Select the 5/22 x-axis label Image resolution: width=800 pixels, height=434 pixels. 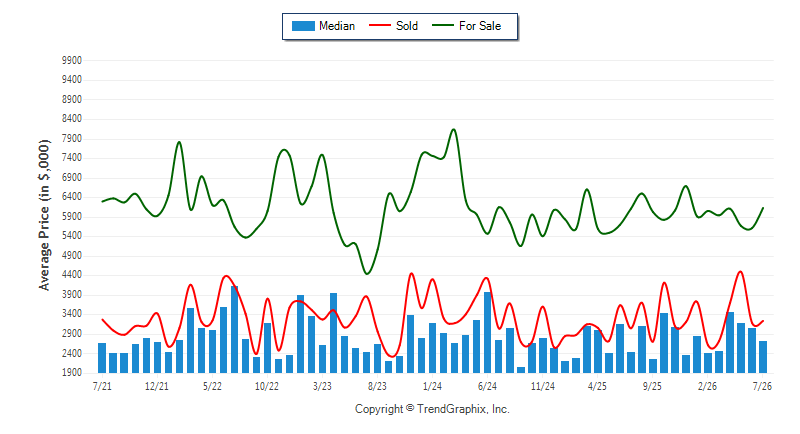click(x=212, y=386)
